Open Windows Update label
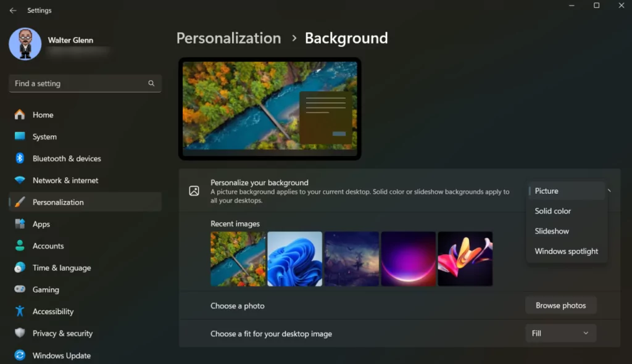The image size is (632, 364). pos(61,355)
